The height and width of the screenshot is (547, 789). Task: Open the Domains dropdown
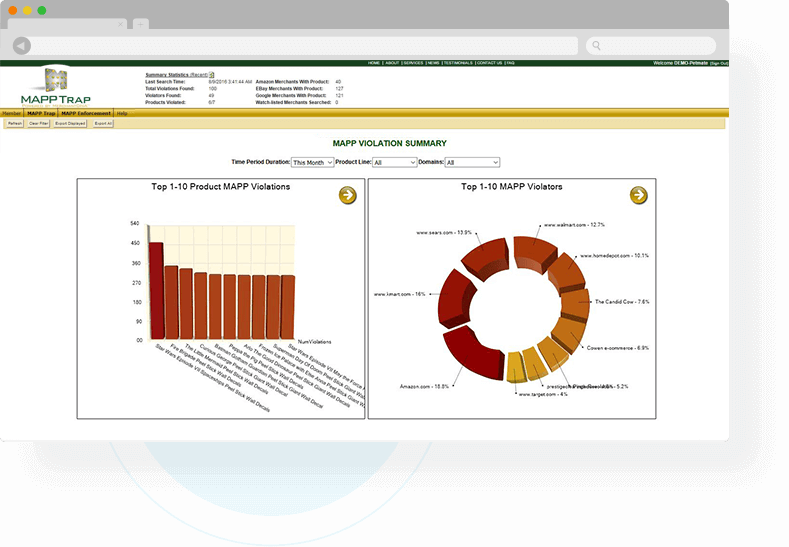coord(471,162)
